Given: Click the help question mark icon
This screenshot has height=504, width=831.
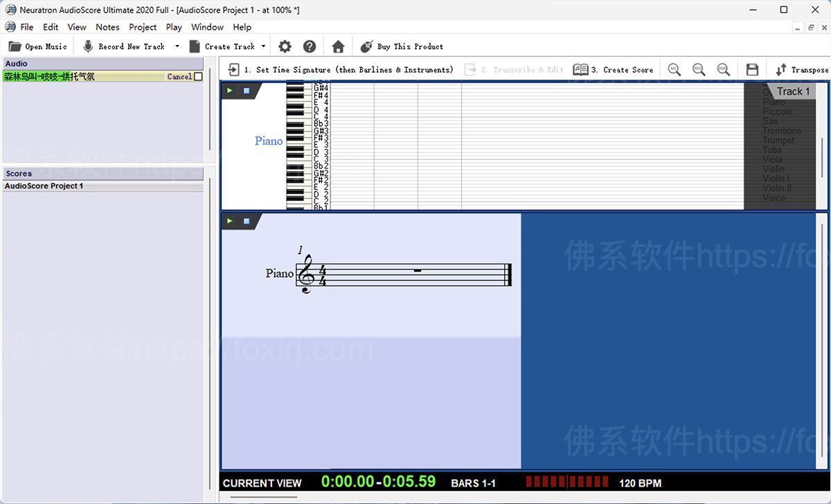Looking at the screenshot, I should [310, 46].
